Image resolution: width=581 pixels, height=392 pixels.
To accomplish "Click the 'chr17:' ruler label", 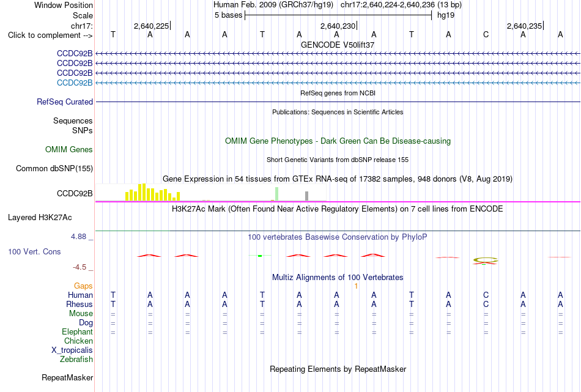I will coord(82,26).
